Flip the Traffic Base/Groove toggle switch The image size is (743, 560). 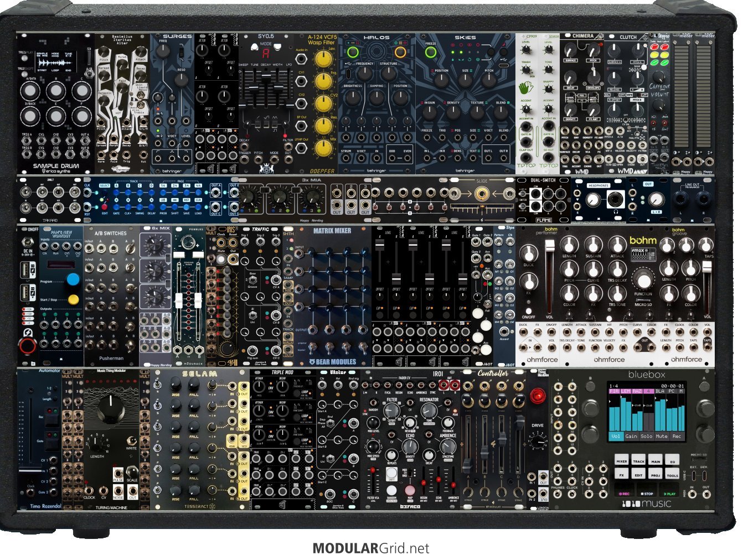(252, 280)
